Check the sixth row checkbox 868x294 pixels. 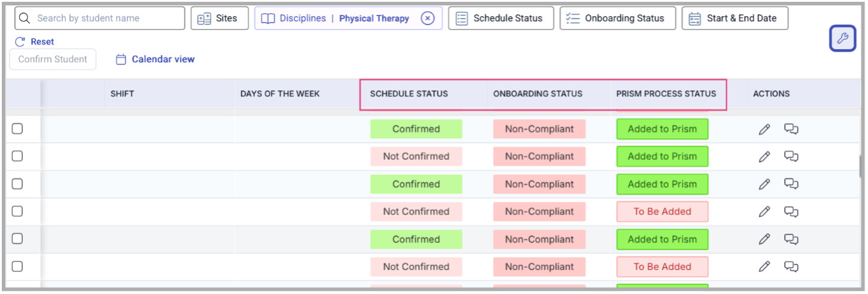pyautogui.click(x=17, y=266)
